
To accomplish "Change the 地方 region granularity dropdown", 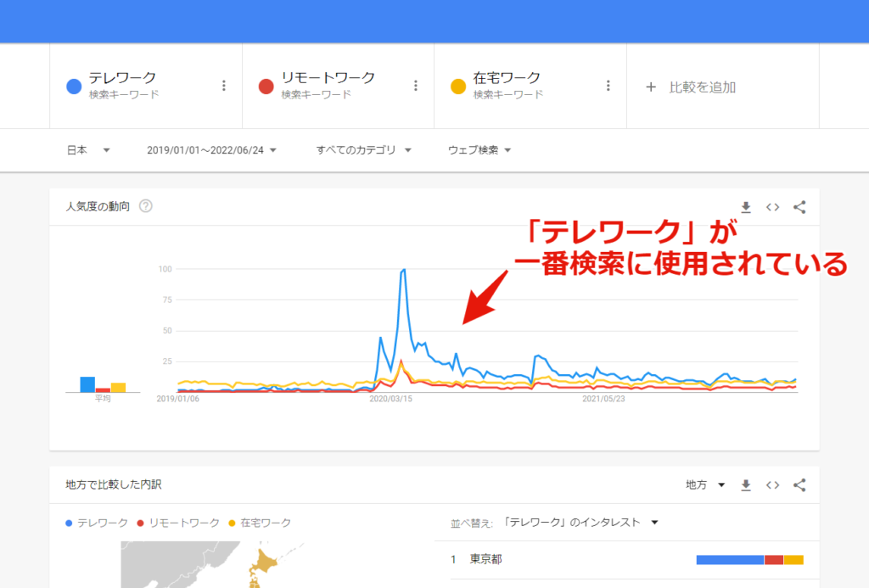I will (705, 485).
